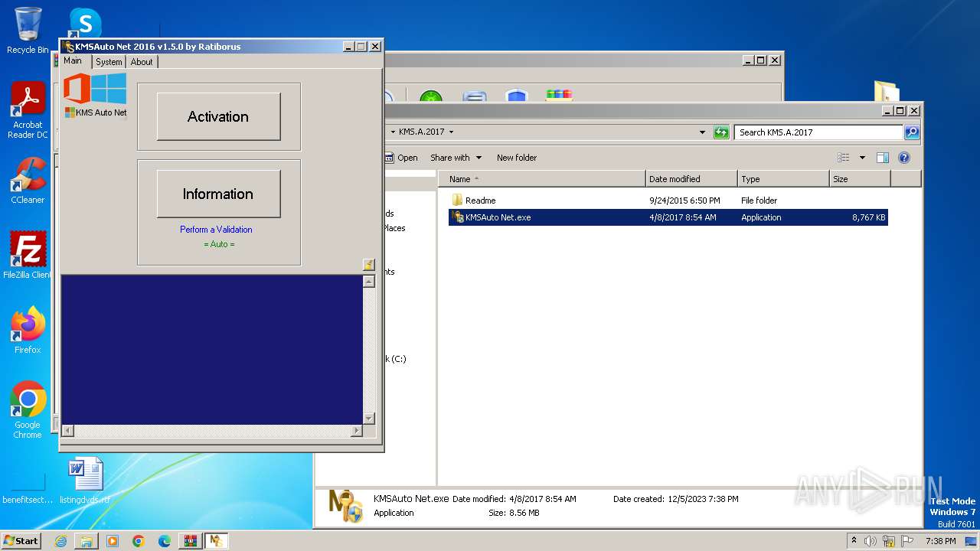Switch to the System tab
This screenshot has height=551, width=980.
(109, 62)
